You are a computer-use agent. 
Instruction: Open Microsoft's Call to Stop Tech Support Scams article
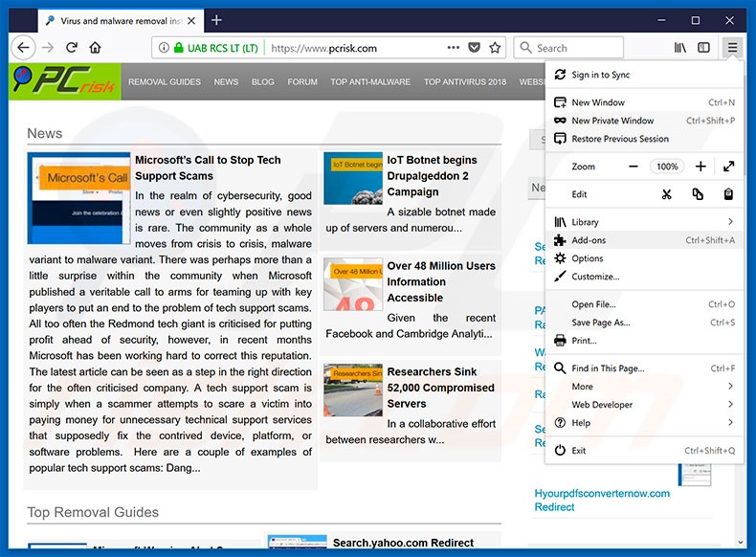[208, 167]
